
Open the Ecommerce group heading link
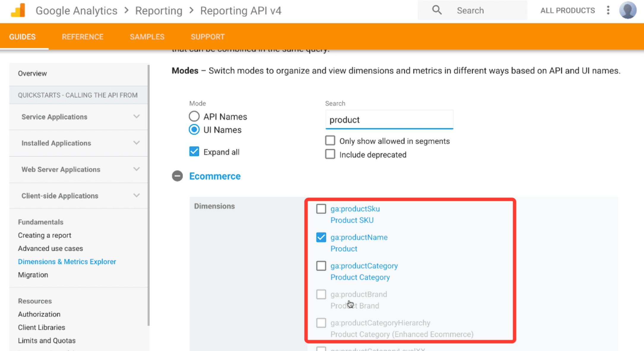point(215,176)
